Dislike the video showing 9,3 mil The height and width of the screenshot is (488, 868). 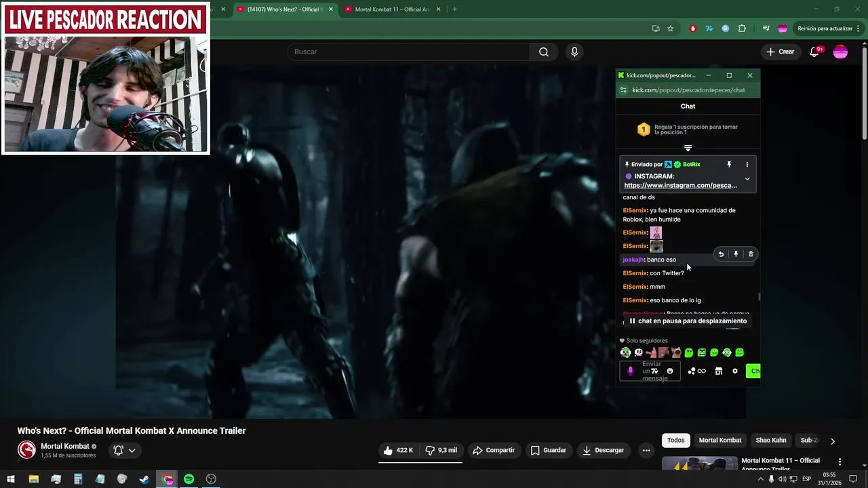click(441, 450)
